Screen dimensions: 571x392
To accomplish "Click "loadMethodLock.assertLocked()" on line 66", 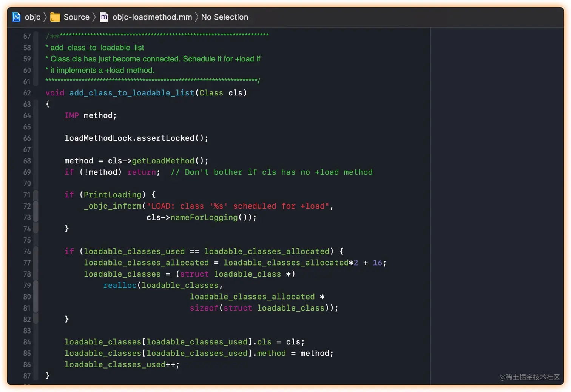I will [135, 138].
